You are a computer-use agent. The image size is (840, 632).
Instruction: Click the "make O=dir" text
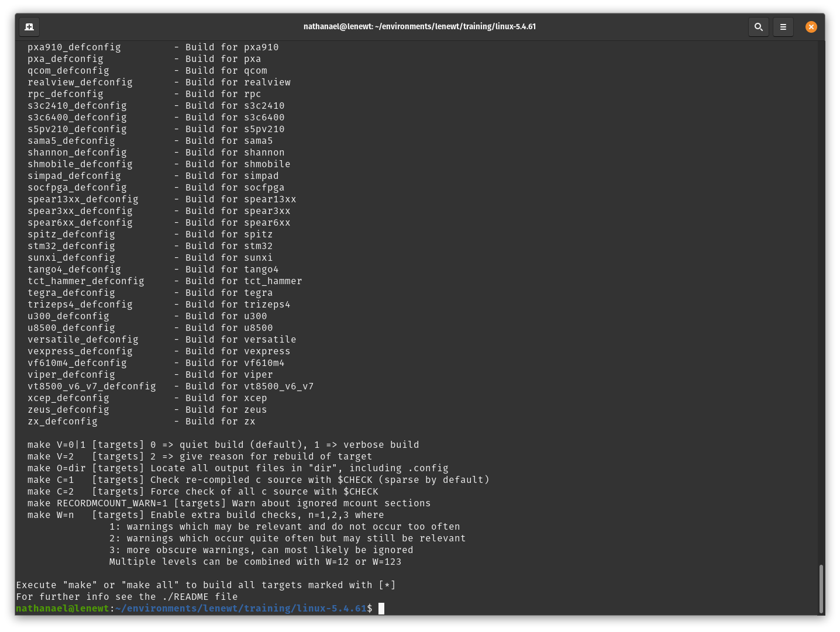point(56,468)
